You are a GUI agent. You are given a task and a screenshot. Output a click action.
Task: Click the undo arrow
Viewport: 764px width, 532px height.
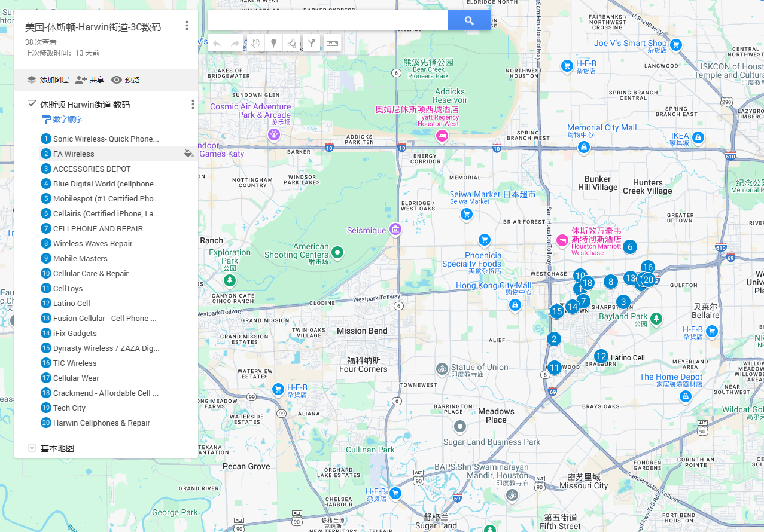[217, 43]
